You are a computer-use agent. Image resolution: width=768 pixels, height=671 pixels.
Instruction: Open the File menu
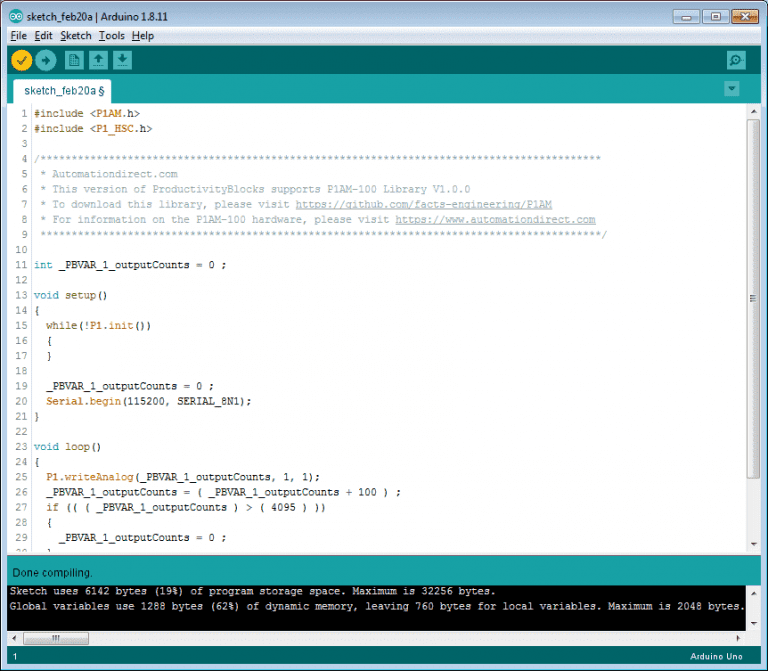click(19, 36)
